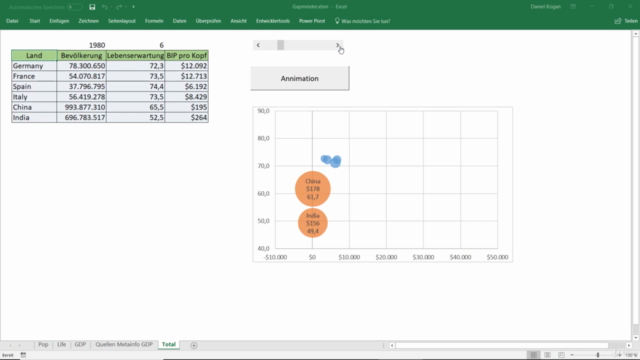Click the horizontal scrollbar right arrow
The width and height of the screenshot is (640, 360).
629,345
